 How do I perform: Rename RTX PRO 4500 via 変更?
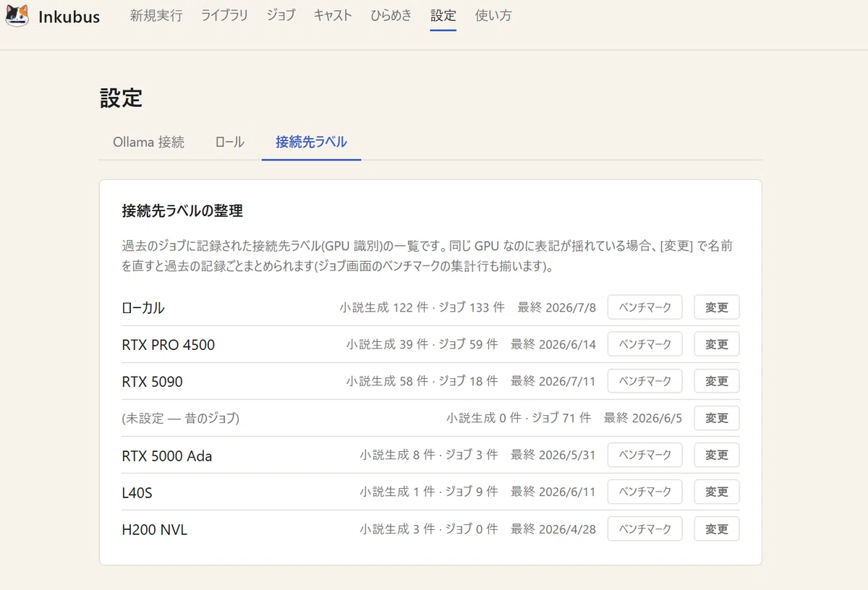tap(717, 344)
